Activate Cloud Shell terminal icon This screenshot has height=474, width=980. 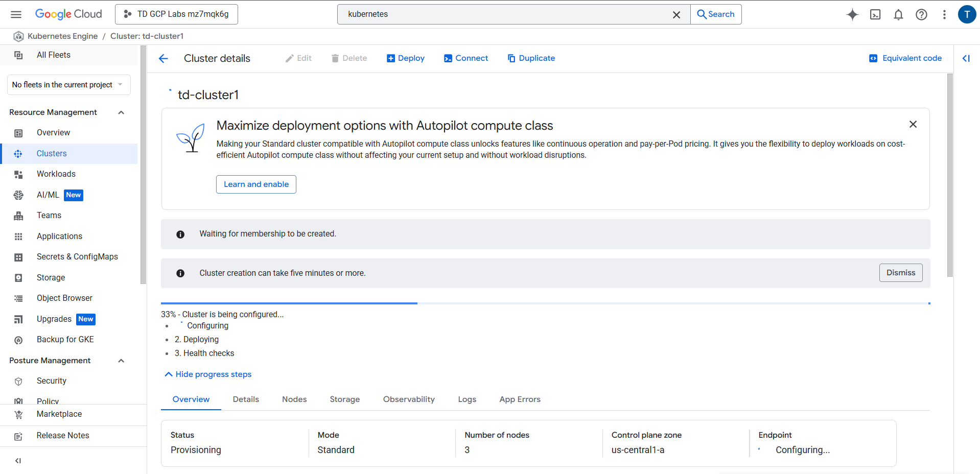(x=875, y=14)
